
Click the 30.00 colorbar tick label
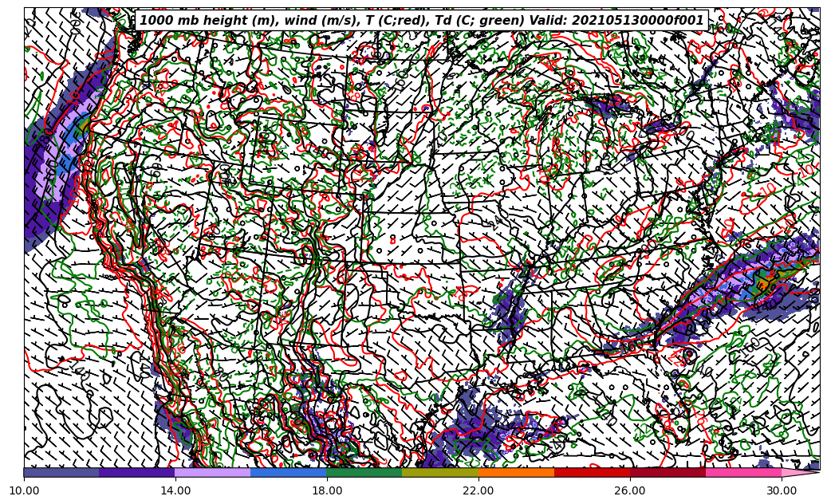pos(782,490)
